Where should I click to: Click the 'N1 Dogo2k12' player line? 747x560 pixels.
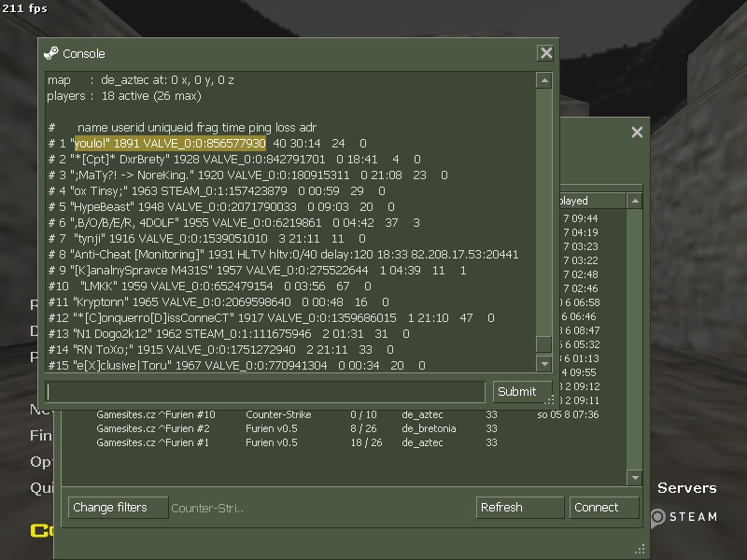229,334
